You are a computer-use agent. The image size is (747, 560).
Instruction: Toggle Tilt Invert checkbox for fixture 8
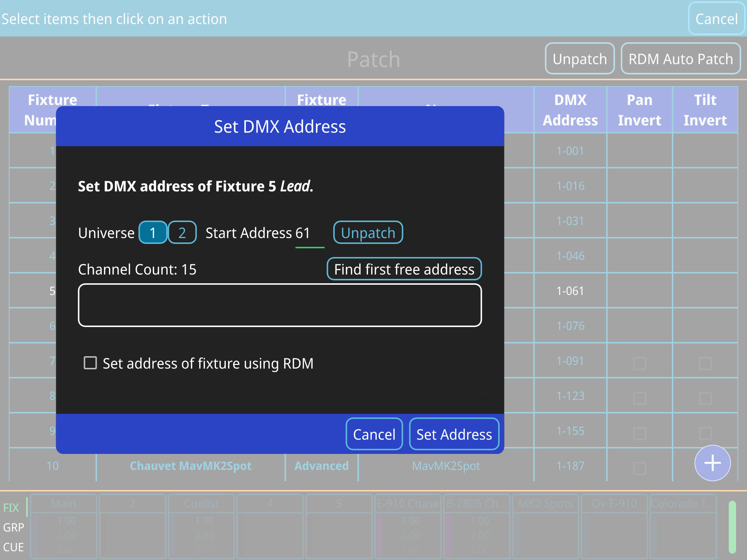pyautogui.click(x=705, y=398)
